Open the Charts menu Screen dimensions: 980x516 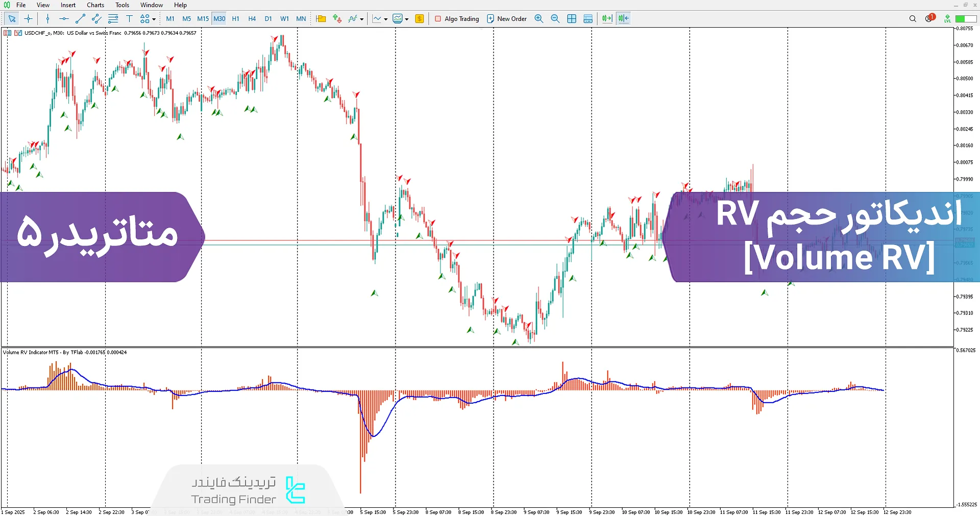[x=95, y=5]
